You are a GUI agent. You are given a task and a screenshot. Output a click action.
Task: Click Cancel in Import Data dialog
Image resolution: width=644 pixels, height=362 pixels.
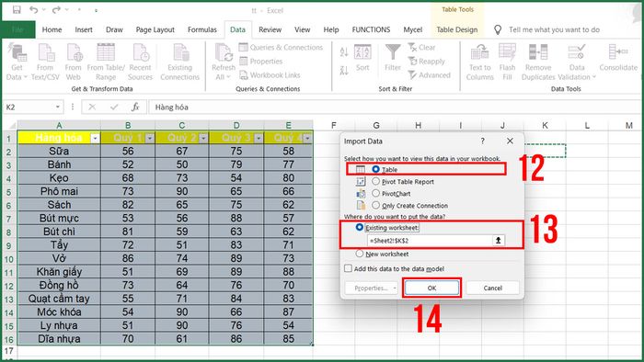tap(492, 288)
